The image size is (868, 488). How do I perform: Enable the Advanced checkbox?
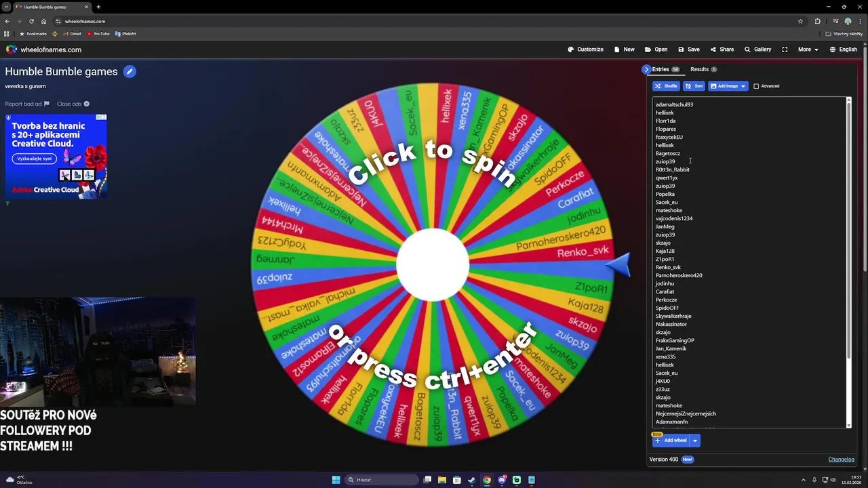(756, 86)
